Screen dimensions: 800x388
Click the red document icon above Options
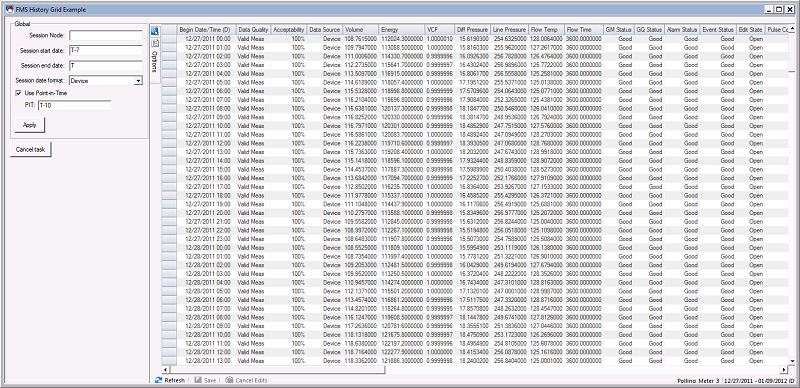tap(155, 42)
